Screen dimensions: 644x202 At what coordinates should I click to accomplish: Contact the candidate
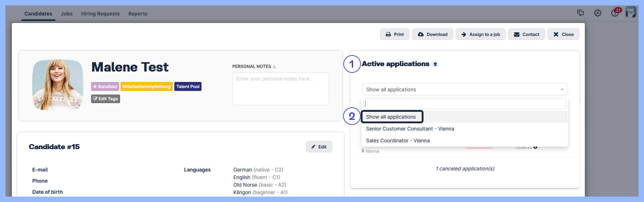click(x=526, y=35)
